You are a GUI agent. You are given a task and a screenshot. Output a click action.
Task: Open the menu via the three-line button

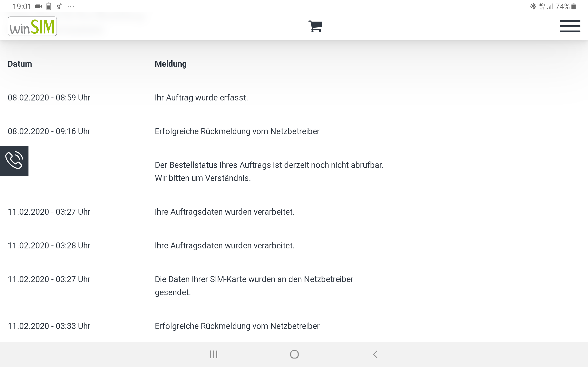pos(570,26)
